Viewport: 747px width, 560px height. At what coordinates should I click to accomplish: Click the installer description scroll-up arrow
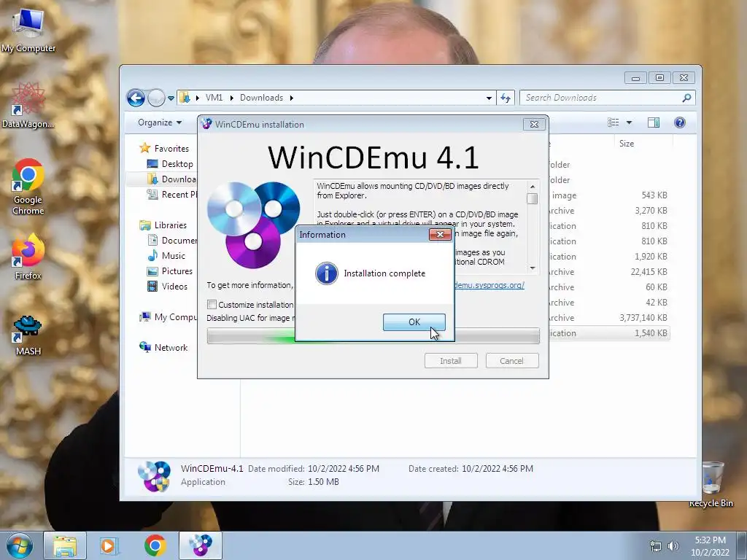coord(533,186)
